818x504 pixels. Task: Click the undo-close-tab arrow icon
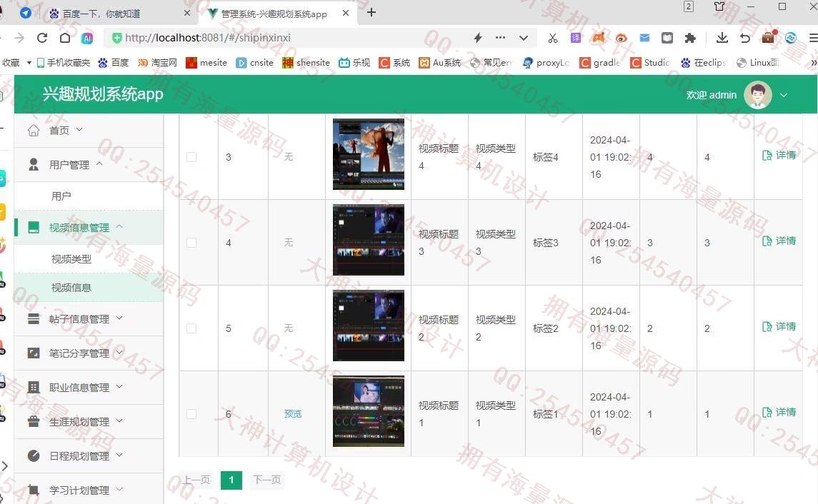[x=745, y=38]
